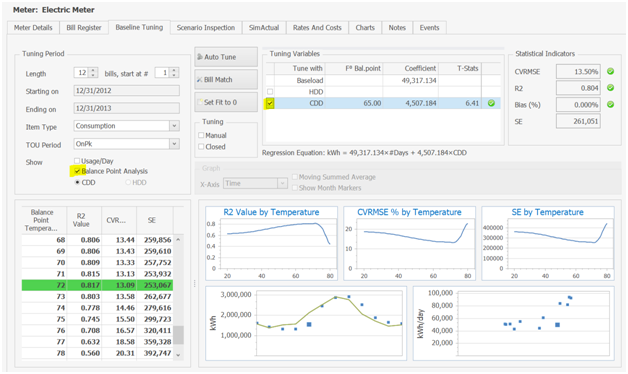The width and height of the screenshot is (628, 374).
Task: Select the balance point 78 row
Action: point(97,353)
